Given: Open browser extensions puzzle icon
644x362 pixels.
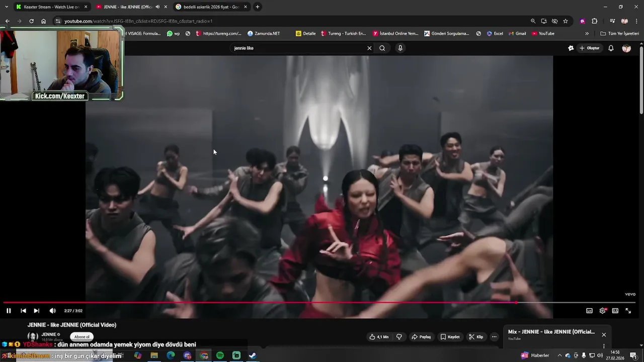Looking at the screenshot, I should pos(595,21).
